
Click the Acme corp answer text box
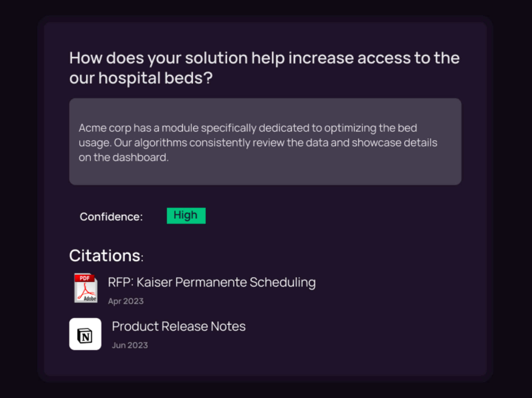265,142
